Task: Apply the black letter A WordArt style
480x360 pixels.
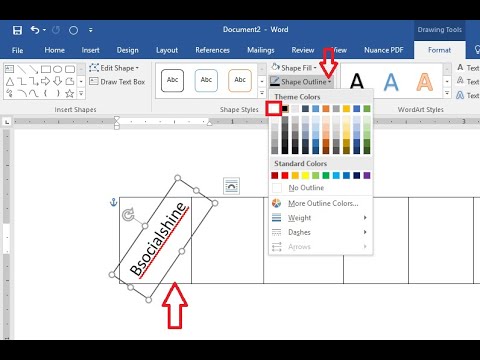Action: (357, 81)
